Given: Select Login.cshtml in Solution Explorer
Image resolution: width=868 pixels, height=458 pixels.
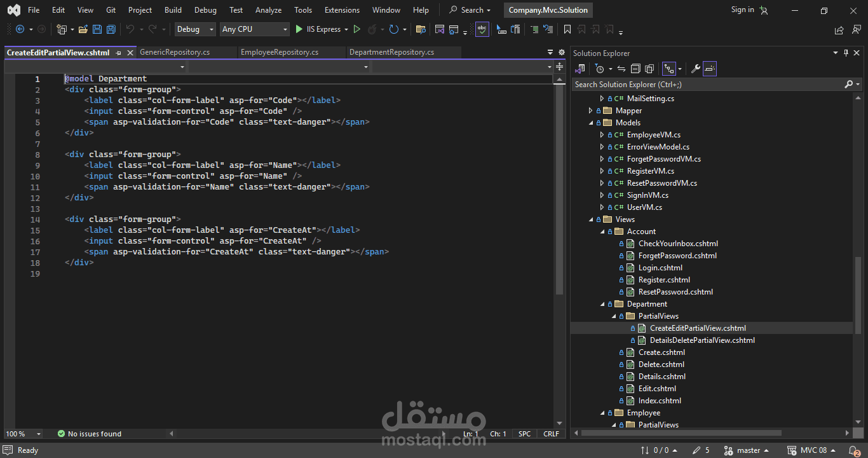Looking at the screenshot, I should [660, 268].
